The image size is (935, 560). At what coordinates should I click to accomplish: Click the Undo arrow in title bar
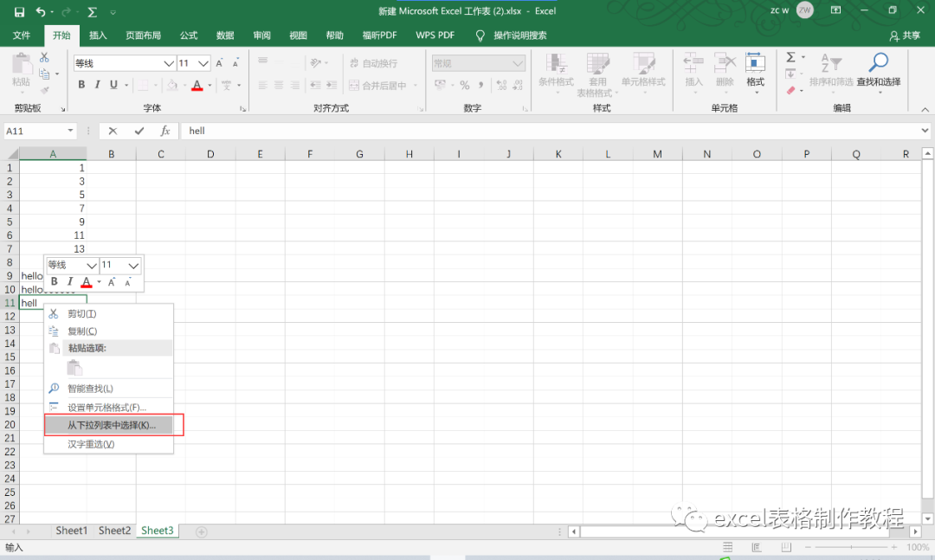pyautogui.click(x=41, y=12)
